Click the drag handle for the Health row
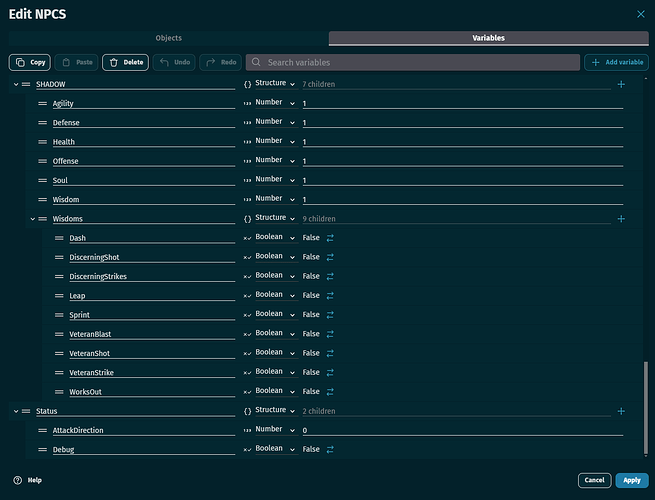Viewport: 655px width, 500px height. 43,142
